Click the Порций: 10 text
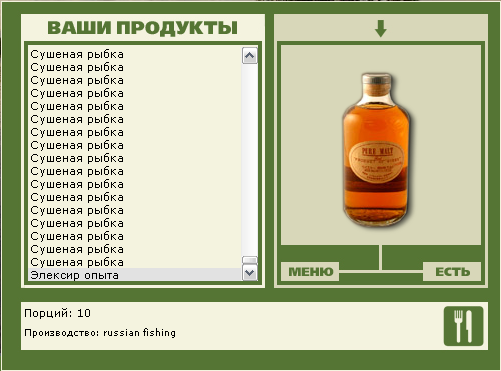 (x=57, y=313)
